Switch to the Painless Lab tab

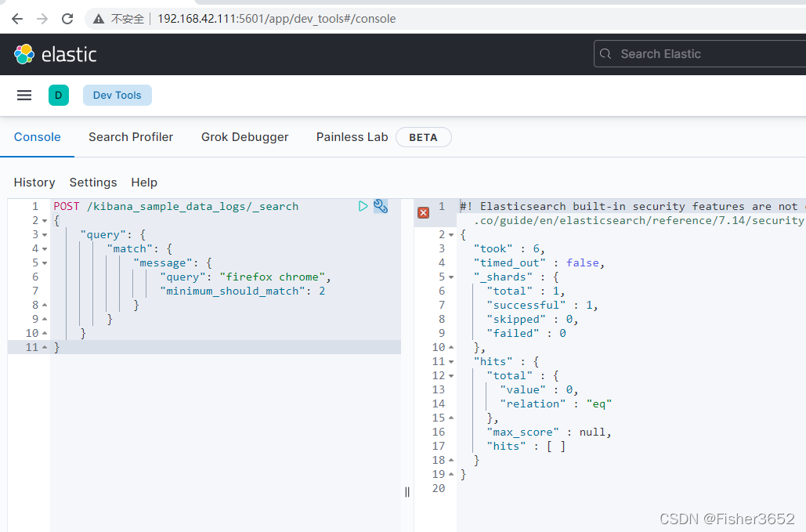pos(352,137)
